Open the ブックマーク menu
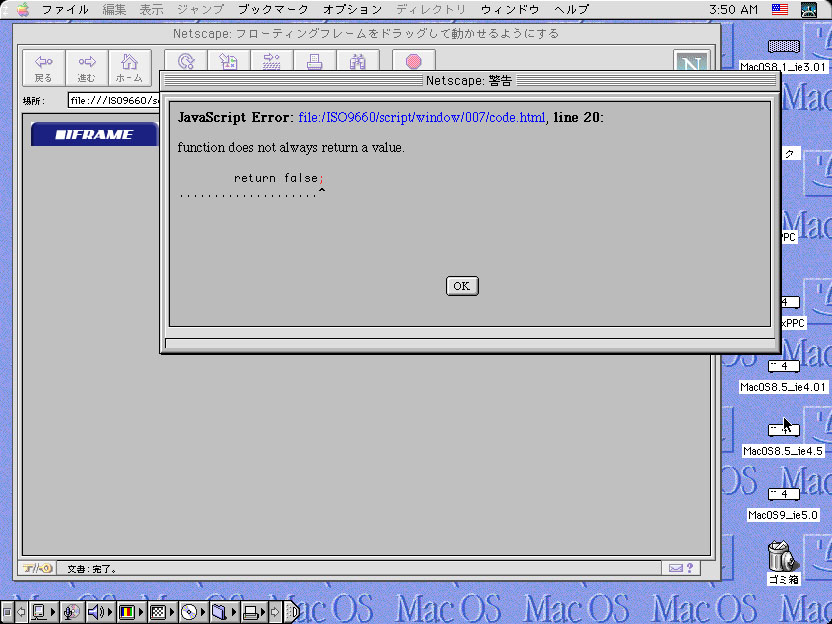Screen dimensions: 832x624 273,10
